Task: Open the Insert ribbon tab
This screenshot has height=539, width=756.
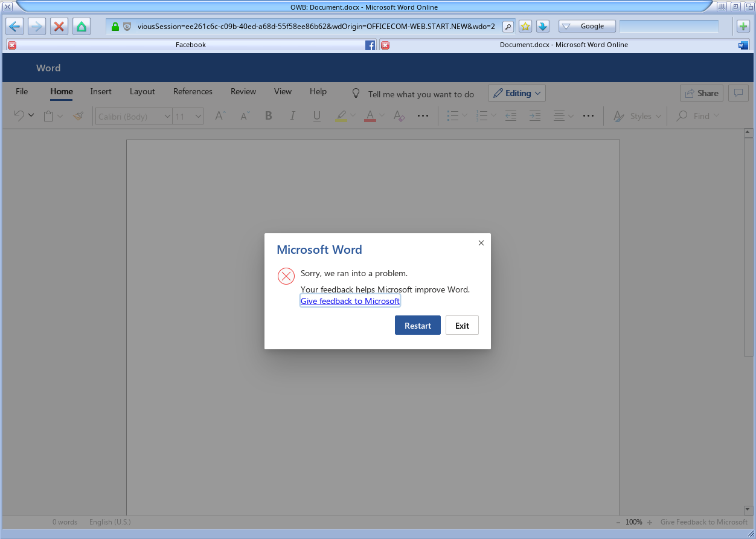Action: (101, 92)
